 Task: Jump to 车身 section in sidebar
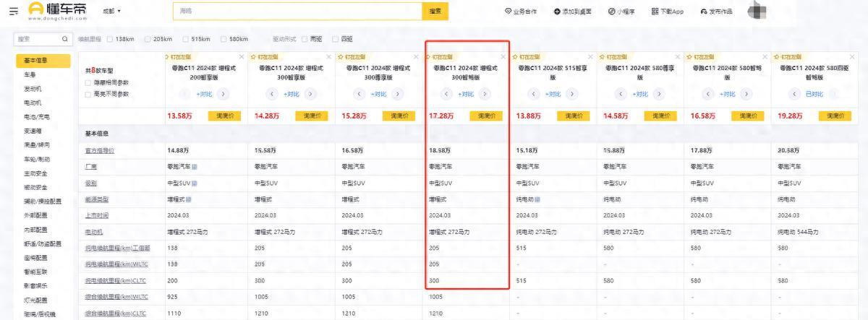pos(30,74)
